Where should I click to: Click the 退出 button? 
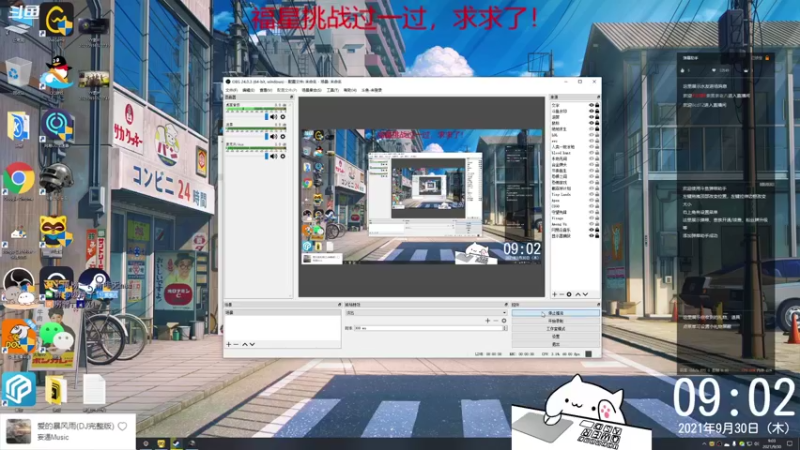click(x=556, y=344)
